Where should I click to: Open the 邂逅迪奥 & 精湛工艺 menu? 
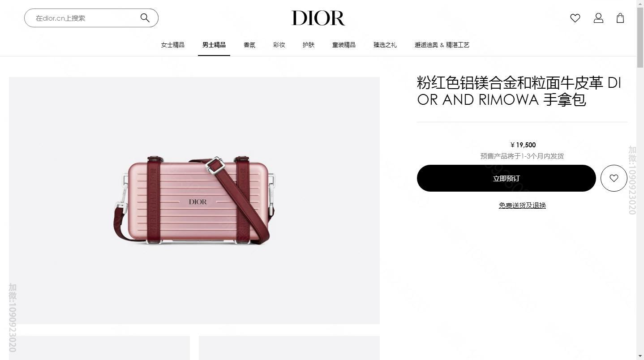442,45
